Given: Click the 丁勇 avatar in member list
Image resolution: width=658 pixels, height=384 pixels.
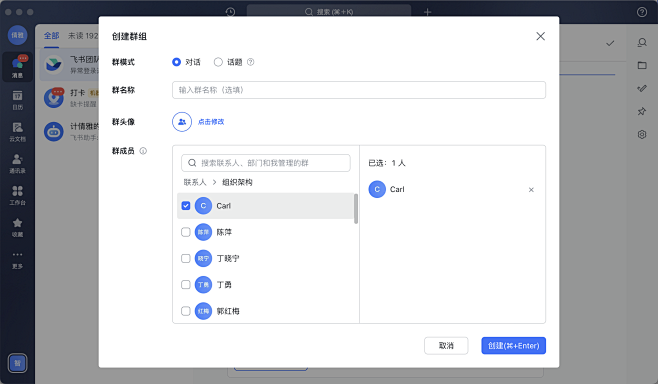Looking at the screenshot, I should [x=203, y=285].
